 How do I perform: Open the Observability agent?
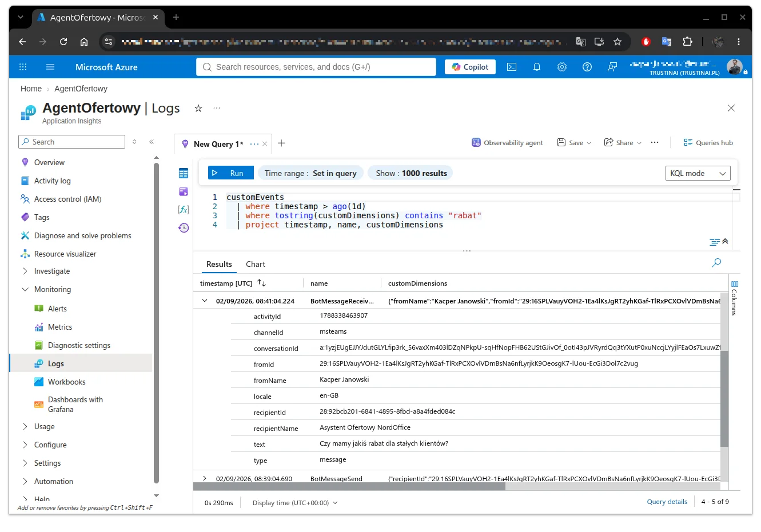tap(507, 143)
